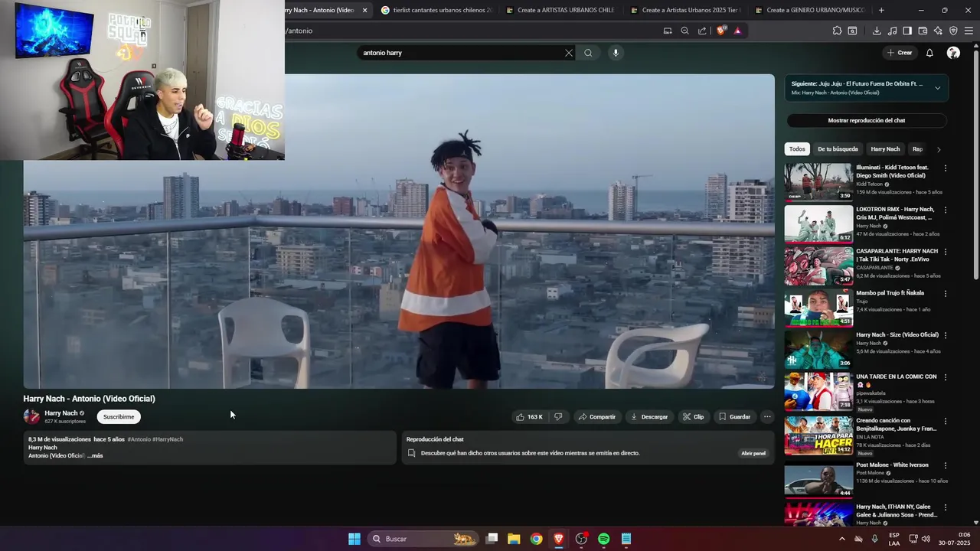Open Brave VPN shield icon

click(953, 31)
